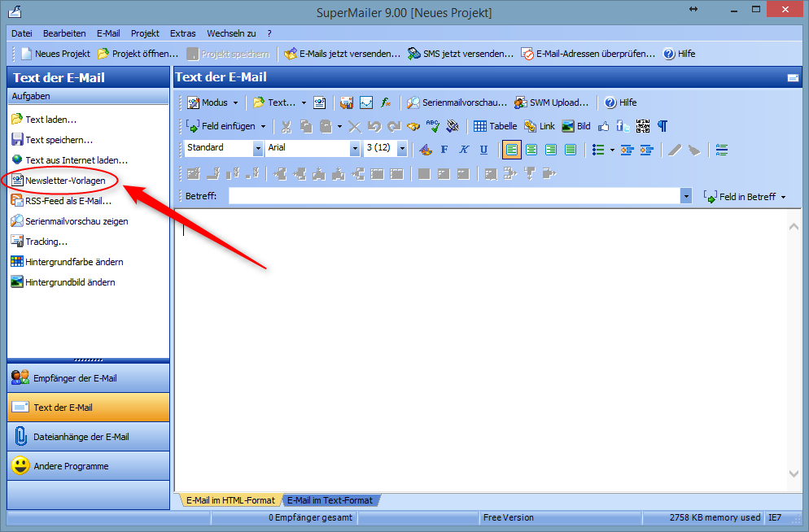Viewport: 809px width, 532px height.
Task: Open Serienmailvorschau... in the editor toolbar
Action: [x=457, y=102]
